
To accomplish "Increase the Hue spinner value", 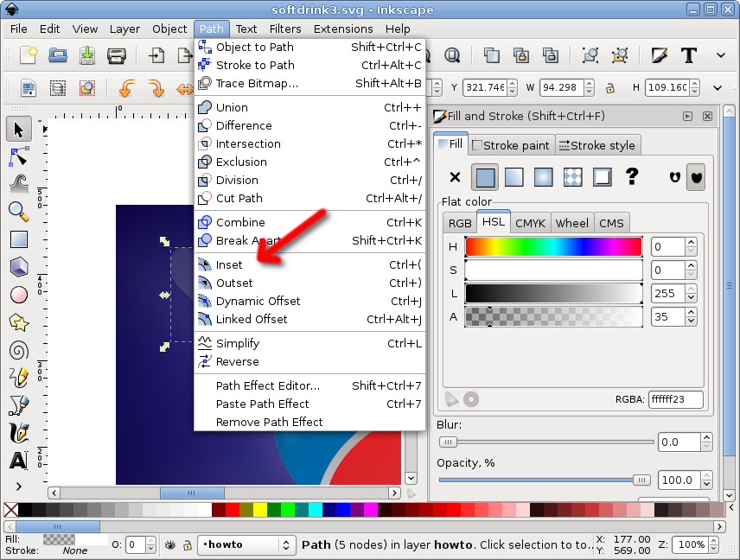I will 692,243.
